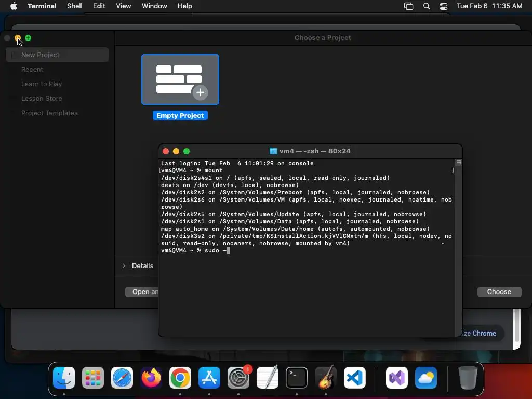Click the '/dev/disk2s5' Update volume line
Viewport: 532px width, 399px height.
(294, 214)
